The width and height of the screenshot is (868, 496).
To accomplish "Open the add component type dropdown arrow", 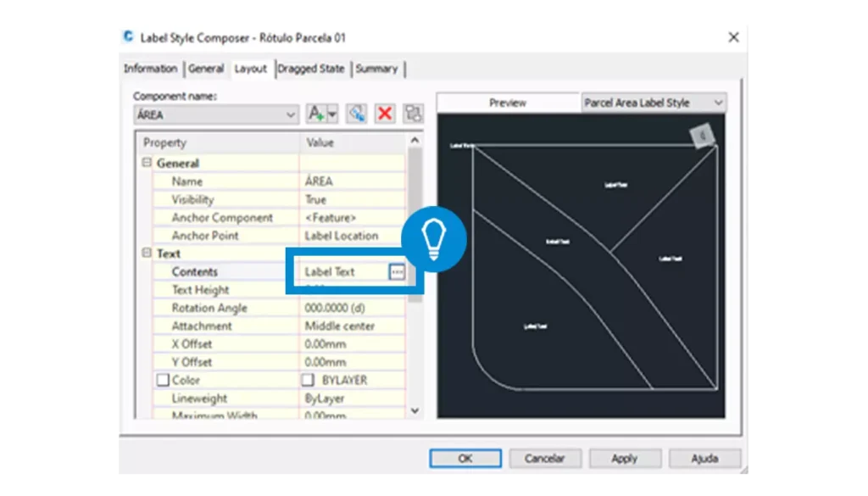I will point(332,114).
